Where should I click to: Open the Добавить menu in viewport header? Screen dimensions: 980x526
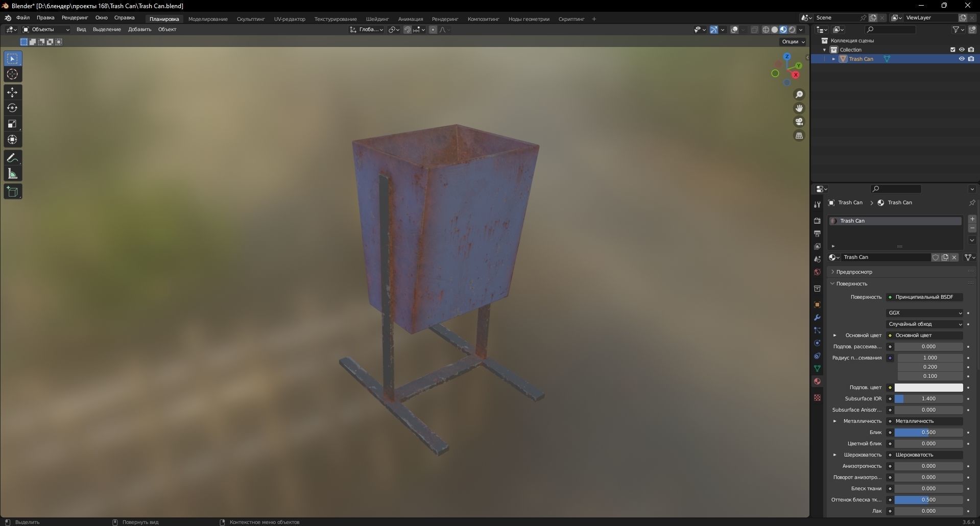(139, 30)
